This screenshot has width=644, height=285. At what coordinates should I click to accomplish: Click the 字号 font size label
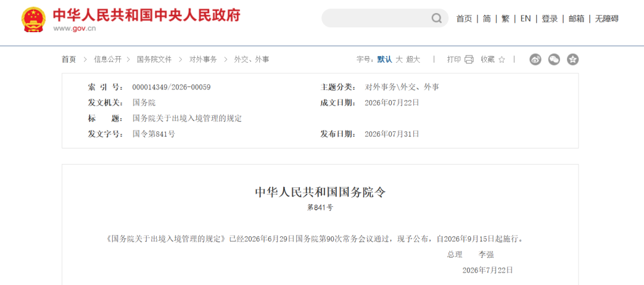[x=365, y=60]
